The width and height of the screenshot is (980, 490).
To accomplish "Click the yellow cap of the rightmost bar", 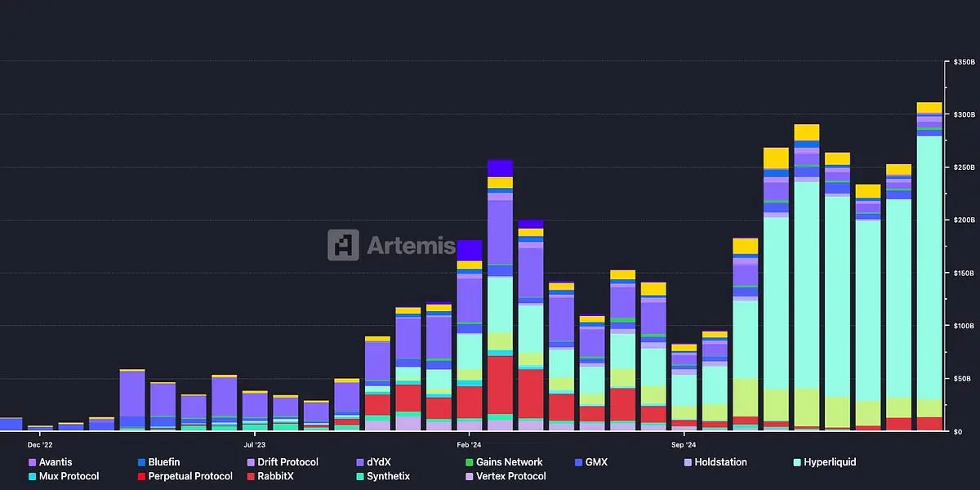I will (x=929, y=108).
